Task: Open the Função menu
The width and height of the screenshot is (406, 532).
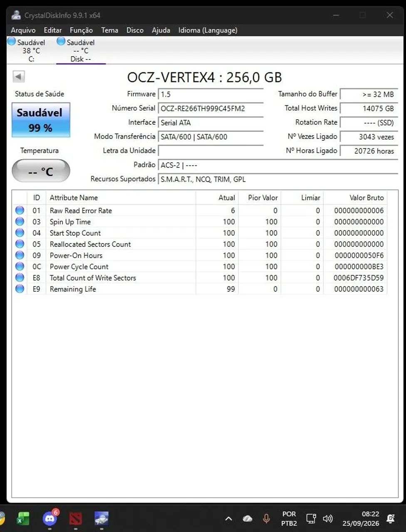Action: 81,30
